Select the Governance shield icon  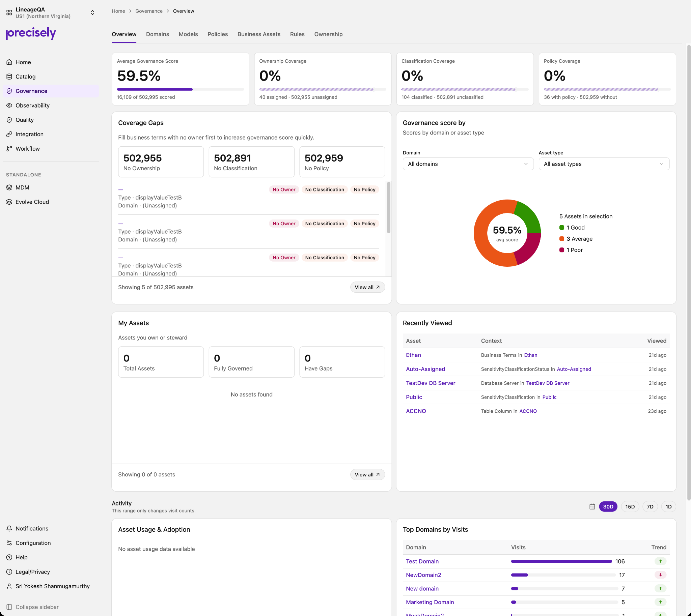9,91
